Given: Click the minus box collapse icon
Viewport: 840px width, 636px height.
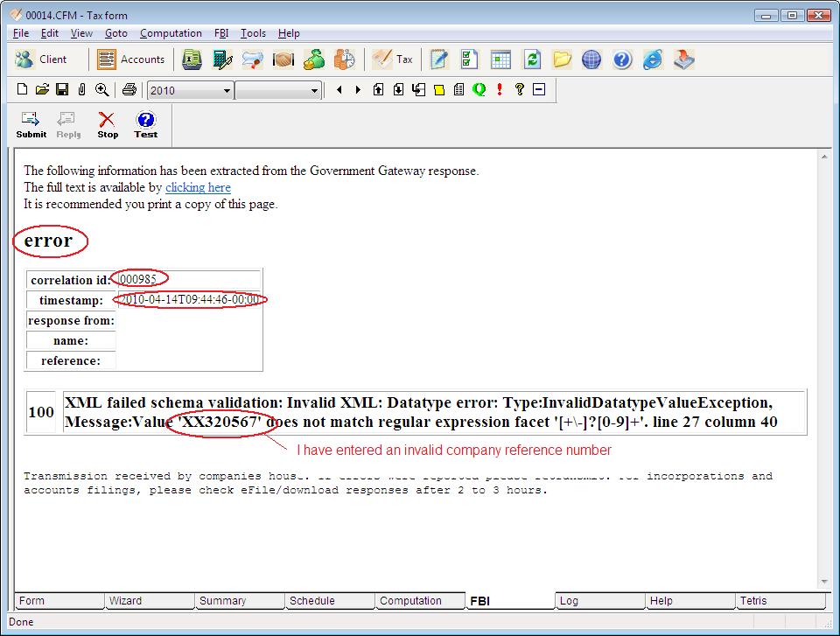Looking at the screenshot, I should click(539, 89).
